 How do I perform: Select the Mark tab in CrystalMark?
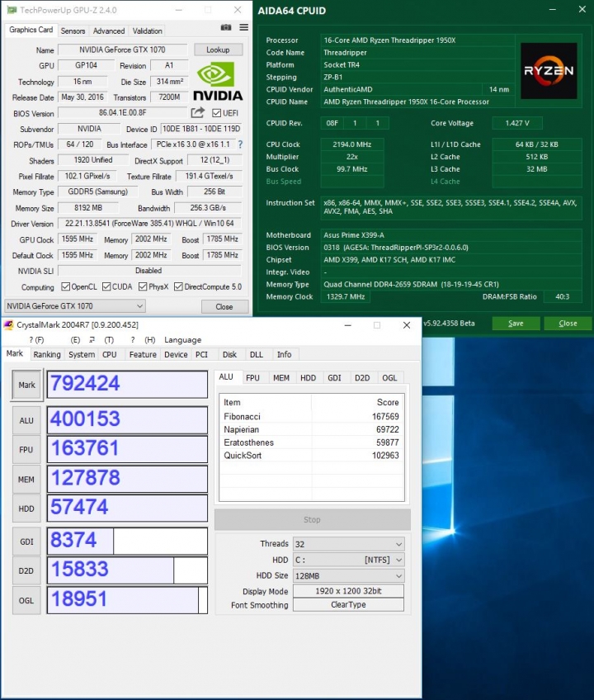coord(15,353)
